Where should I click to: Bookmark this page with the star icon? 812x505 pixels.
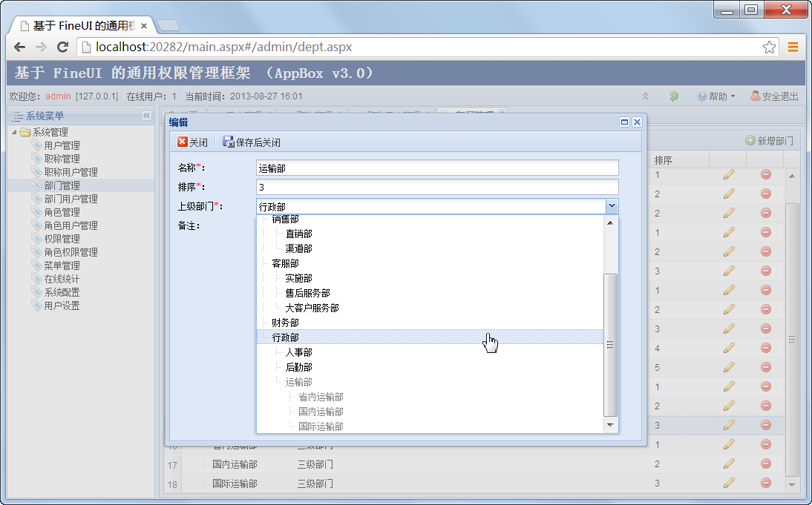click(x=769, y=47)
